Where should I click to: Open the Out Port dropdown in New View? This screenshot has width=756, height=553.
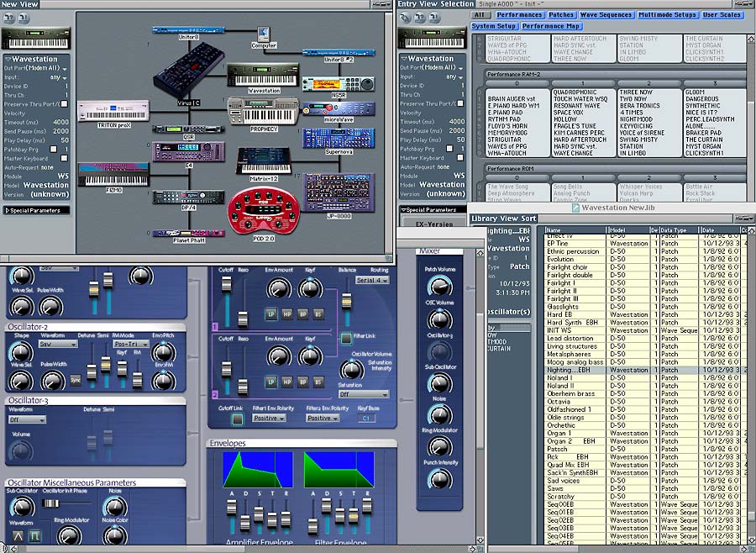click(x=48, y=69)
